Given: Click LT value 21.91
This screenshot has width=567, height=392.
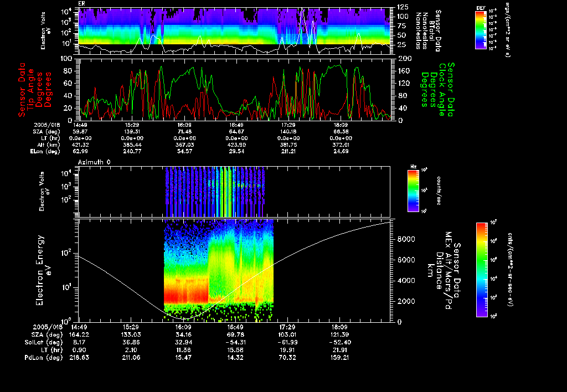Looking at the screenshot, I should 339,350.
